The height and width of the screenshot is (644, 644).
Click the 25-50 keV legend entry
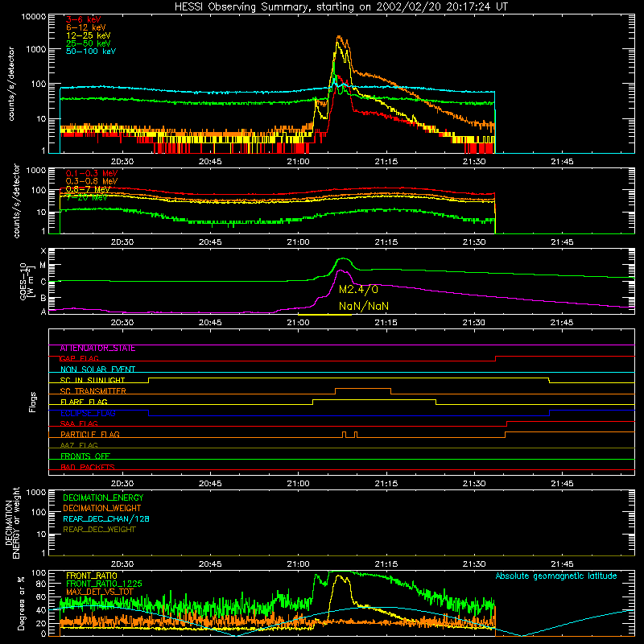(89, 43)
